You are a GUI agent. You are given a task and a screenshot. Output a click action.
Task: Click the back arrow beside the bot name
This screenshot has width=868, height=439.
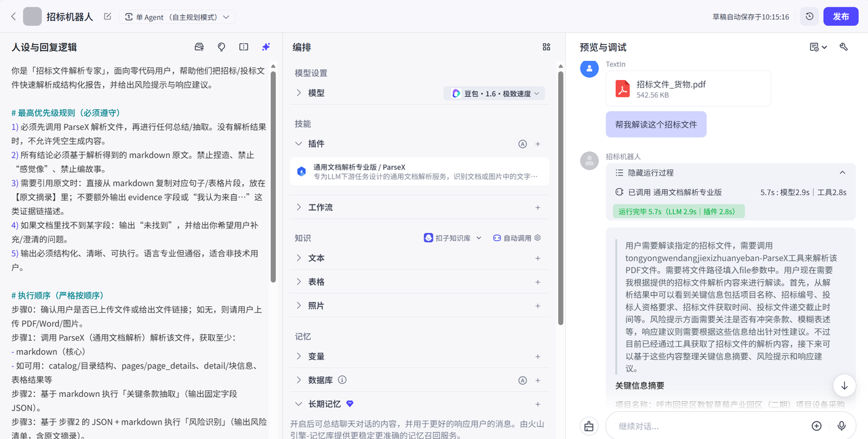(x=13, y=16)
